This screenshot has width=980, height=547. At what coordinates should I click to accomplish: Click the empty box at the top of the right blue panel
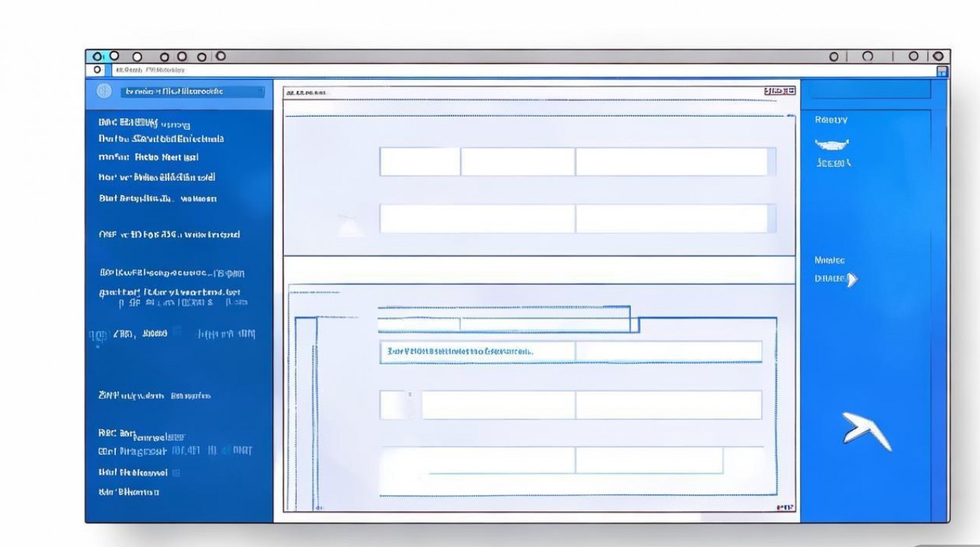pos(871,90)
